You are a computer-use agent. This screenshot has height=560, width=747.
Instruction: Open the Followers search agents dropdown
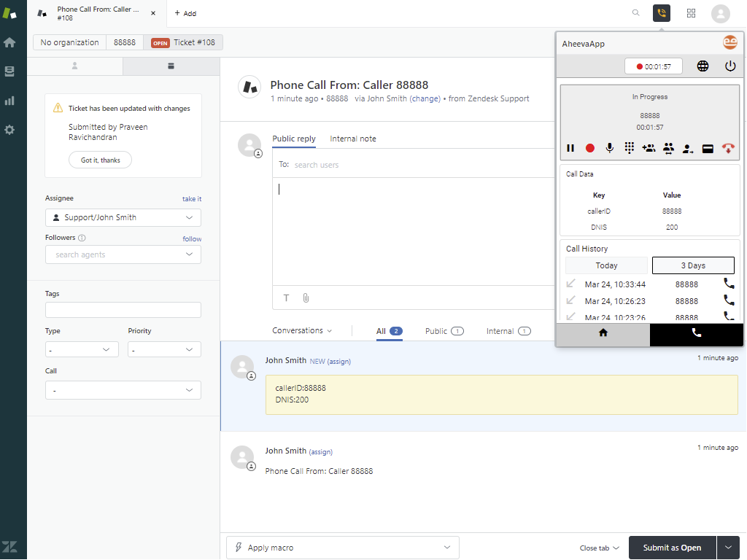[123, 254]
